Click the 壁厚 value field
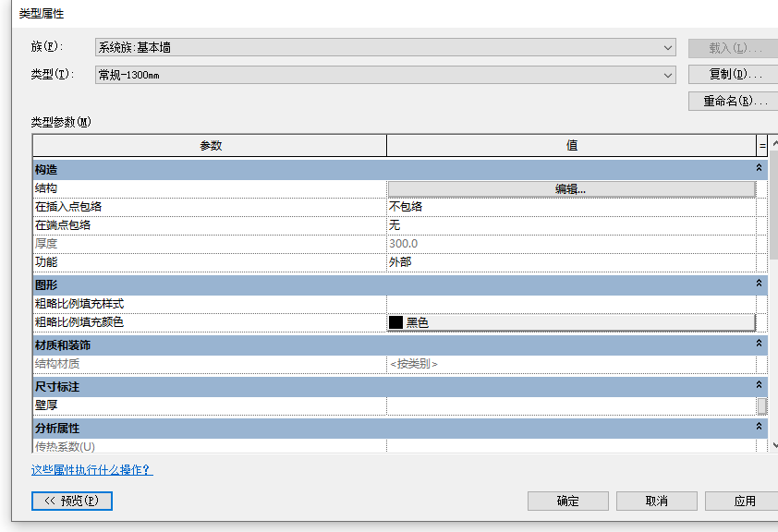The image size is (778, 532). pos(570,405)
